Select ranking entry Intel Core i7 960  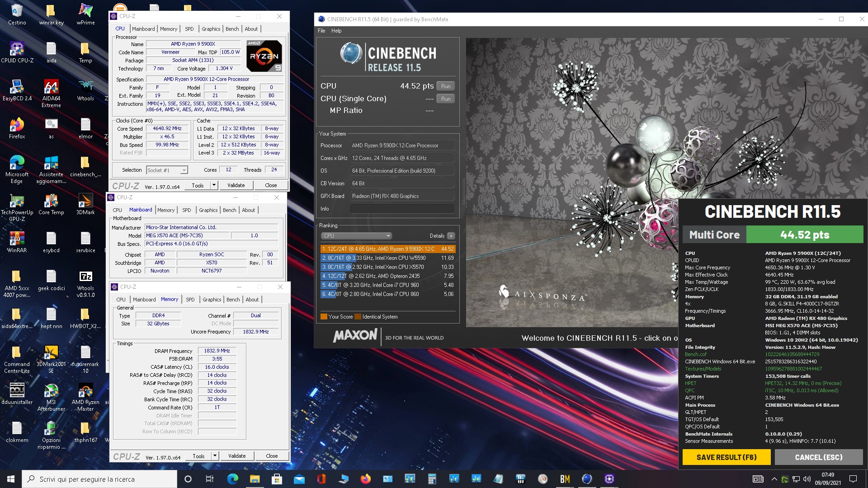coord(387,285)
